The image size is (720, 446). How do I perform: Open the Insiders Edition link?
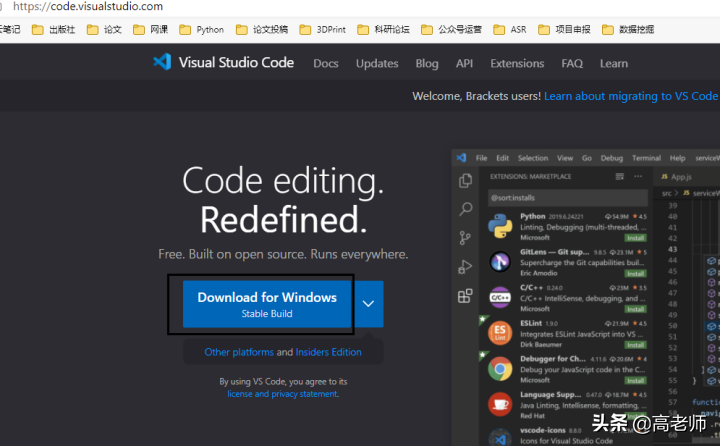(328, 352)
